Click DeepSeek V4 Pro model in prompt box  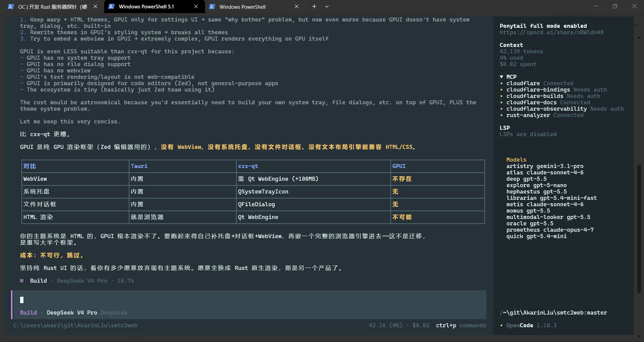(x=72, y=313)
